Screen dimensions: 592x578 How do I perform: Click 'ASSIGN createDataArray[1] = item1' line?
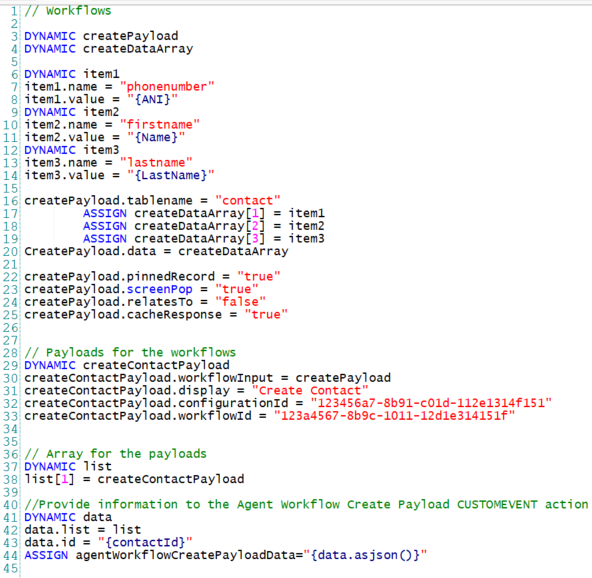204,213
